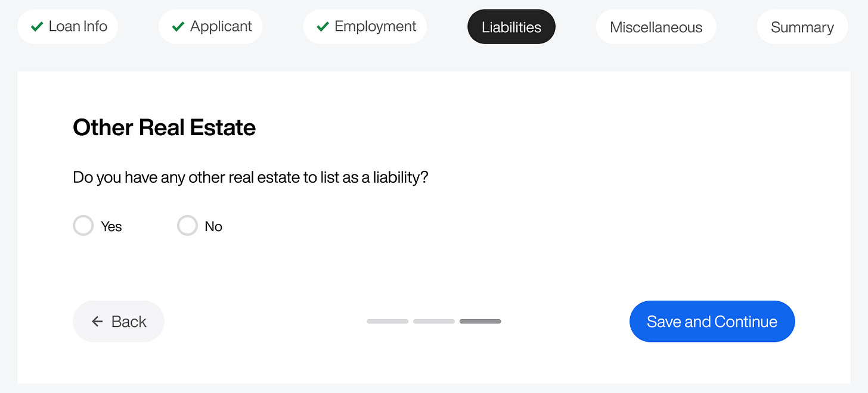Click the middle progress bar segment

433,322
